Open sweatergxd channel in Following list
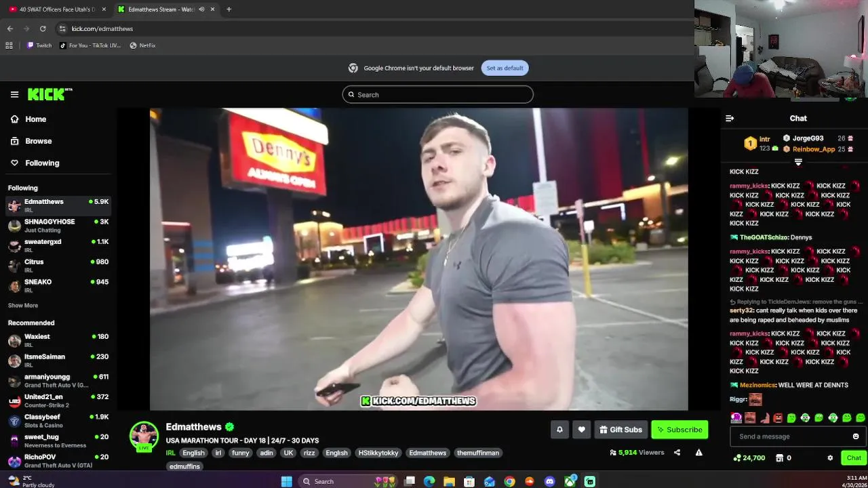This screenshot has width=868, height=488. pyautogui.click(x=58, y=245)
